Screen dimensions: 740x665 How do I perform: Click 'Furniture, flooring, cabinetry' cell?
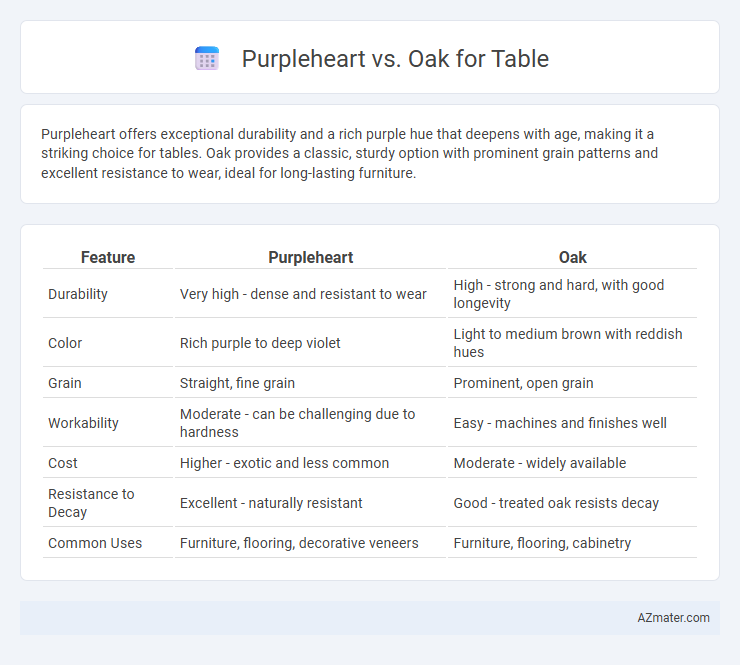[542, 543]
